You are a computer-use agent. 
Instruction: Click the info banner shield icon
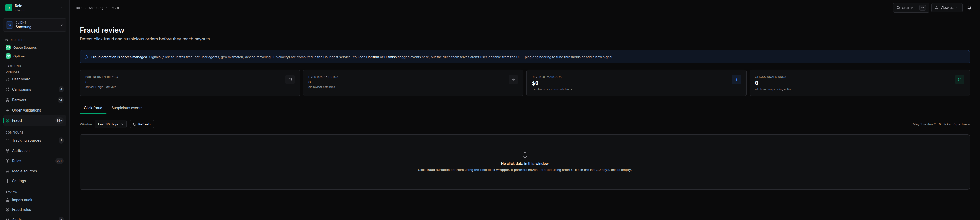[86, 57]
